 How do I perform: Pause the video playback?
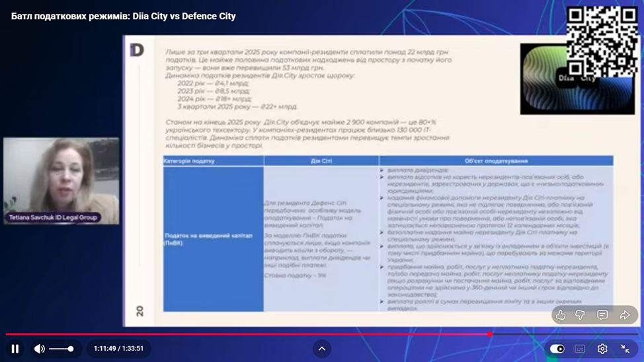click(x=15, y=349)
